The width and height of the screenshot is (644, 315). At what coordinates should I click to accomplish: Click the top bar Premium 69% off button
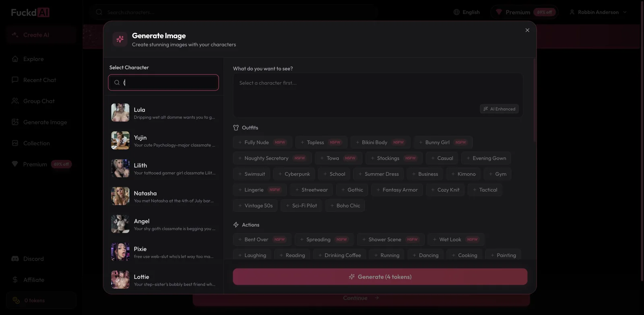pyautogui.click(x=524, y=12)
